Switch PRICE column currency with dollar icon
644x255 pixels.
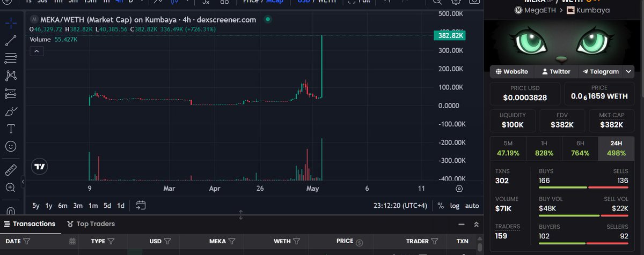click(360, 242)
